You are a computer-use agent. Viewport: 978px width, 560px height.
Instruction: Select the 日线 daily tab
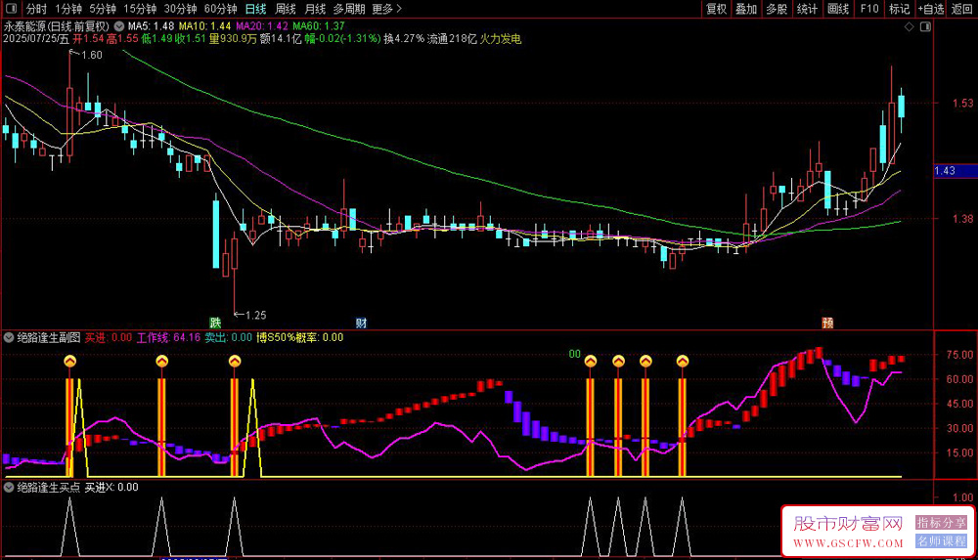click(255, 9)
